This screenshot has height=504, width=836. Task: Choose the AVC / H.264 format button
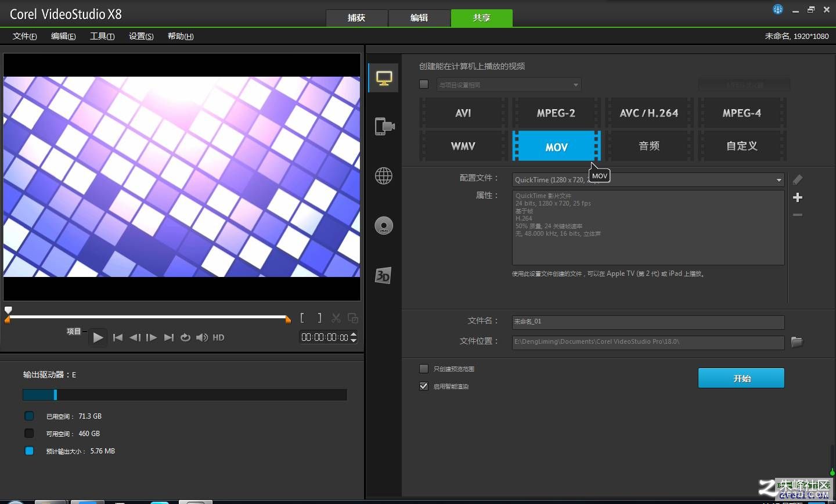click(x=649, y=113)
